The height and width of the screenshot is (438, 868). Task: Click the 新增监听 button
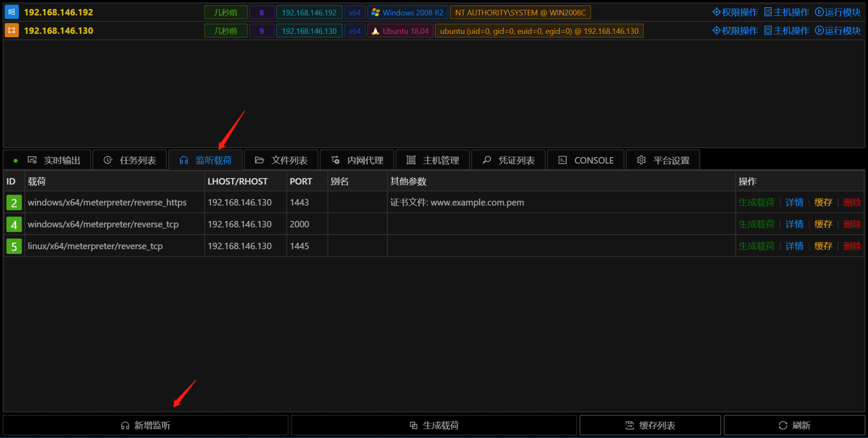coord(146,425)
